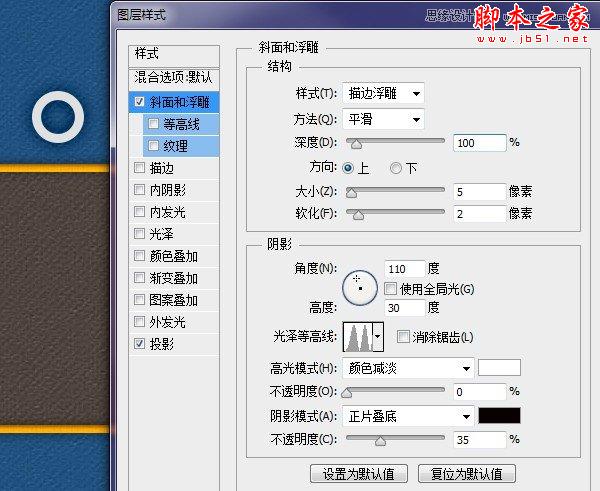
Task: Enable the 描边 checkbox
Action: [139, 168]
